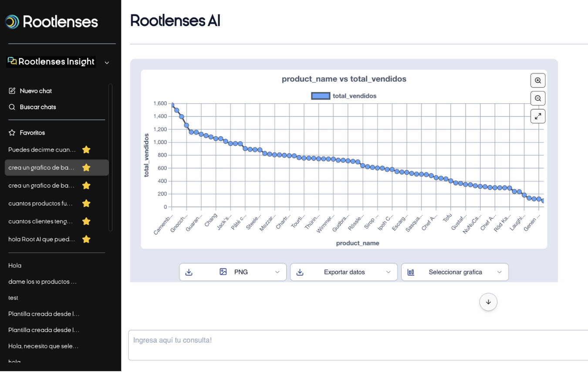588x372 pixels.
Task: Open the 'dame los 10 productos' chat
Action: [42, 281]
